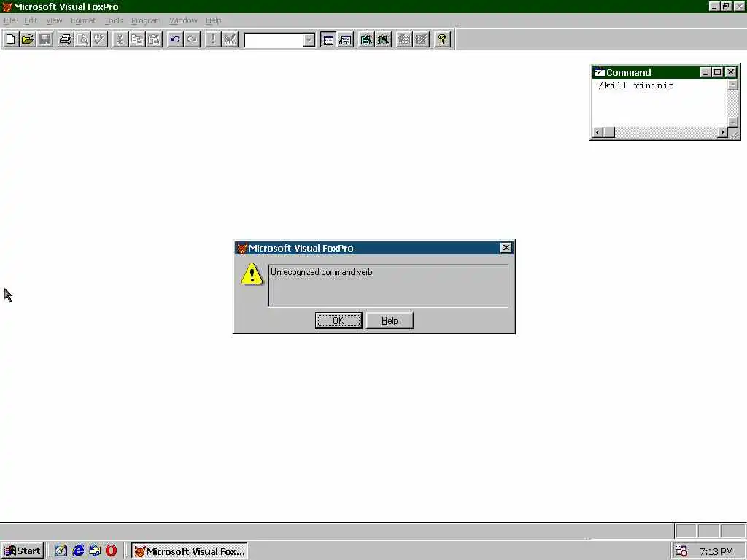
Task: Launch Internet Explorer from quick launch
Action: point(78,551)
